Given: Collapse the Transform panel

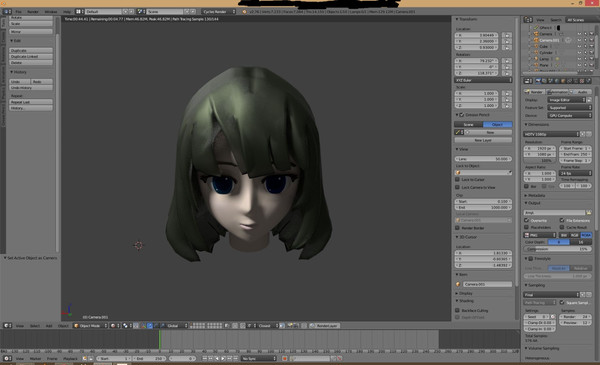Looking at the screenshot, I should click(x=466, y=19).
